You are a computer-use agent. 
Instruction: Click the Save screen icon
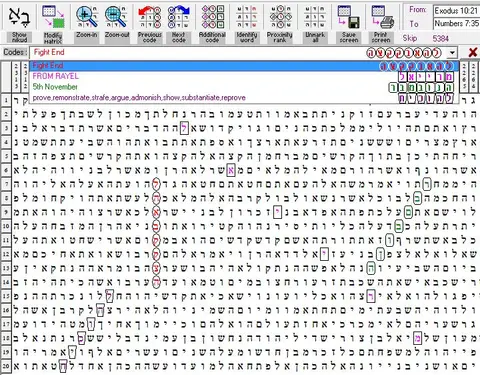(x=348, y=17)
